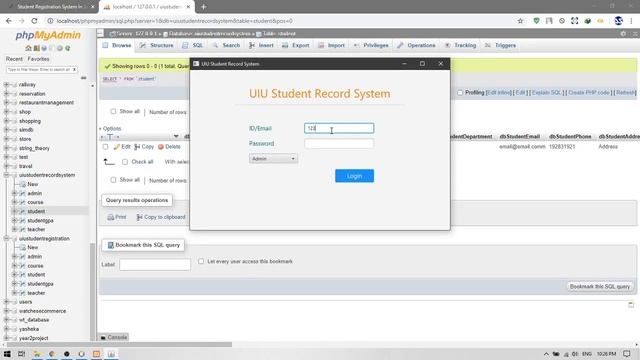The height and width of the screenshot is (360, 640).
Task: Toggle the top Show all checkbox
Action: [113, 111]
